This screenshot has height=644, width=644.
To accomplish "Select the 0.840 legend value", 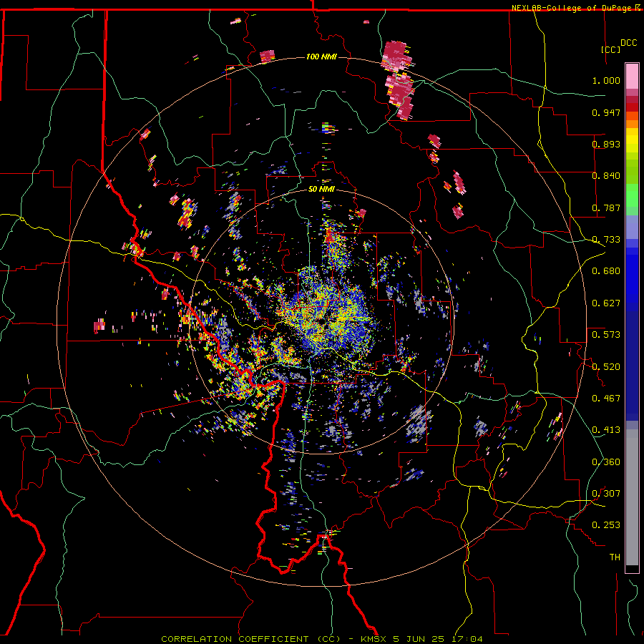I will 606,176.
